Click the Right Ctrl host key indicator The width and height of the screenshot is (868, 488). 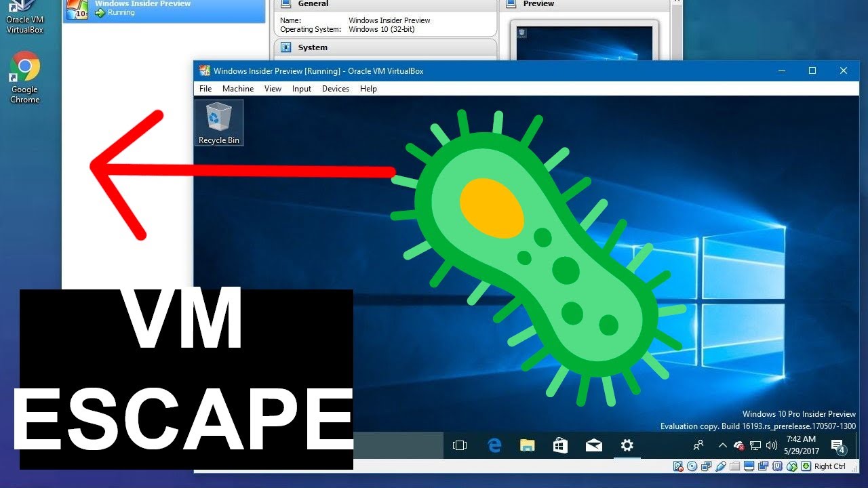(x=830, y=466)
